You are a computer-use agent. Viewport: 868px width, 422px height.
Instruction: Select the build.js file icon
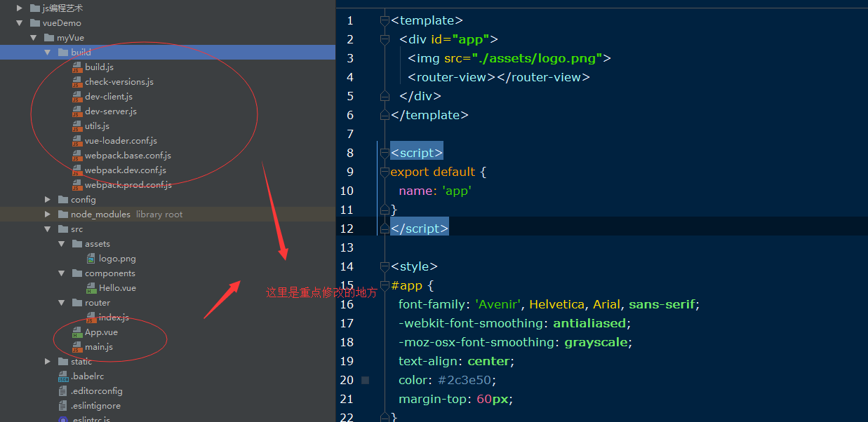point(77,67)
